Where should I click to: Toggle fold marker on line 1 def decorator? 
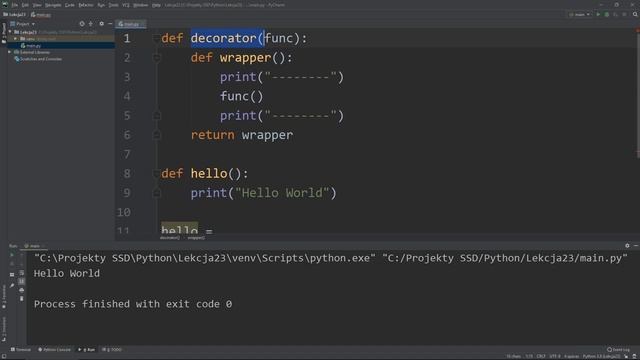tap(156, 38)
